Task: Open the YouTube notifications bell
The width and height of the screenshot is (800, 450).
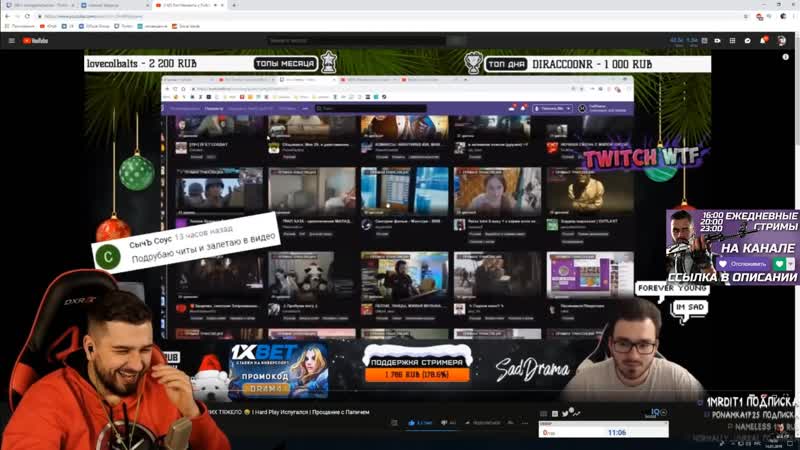Action: [763, 41]
